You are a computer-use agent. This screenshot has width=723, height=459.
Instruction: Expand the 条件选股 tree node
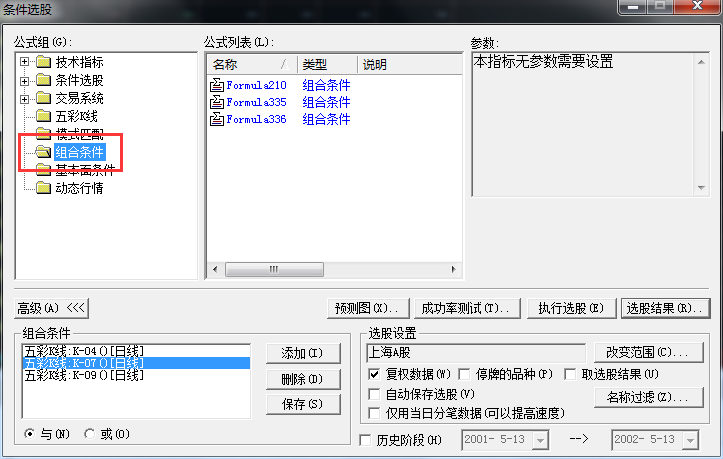pos(24,80)
